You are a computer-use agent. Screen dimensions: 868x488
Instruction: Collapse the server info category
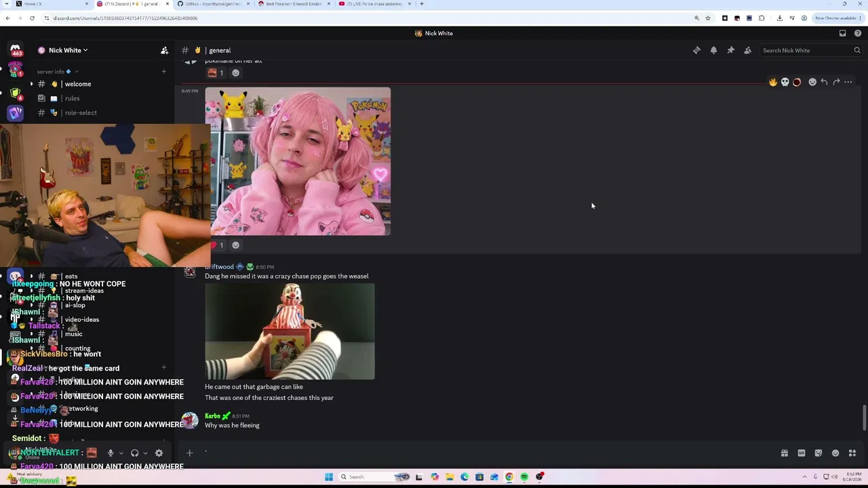click(58, 71)
